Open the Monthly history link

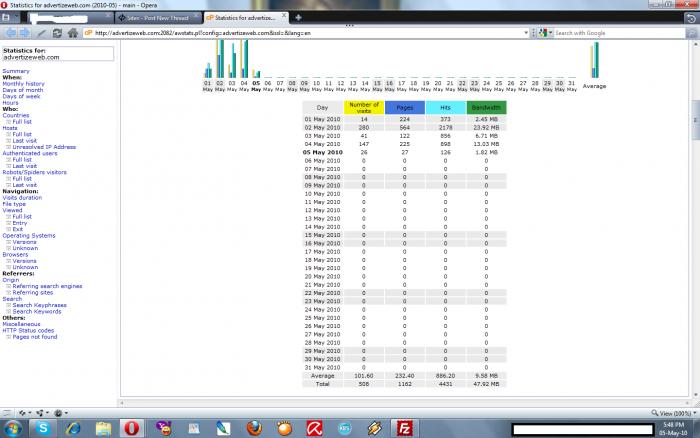pyautogui.click(x=23, y=84)
